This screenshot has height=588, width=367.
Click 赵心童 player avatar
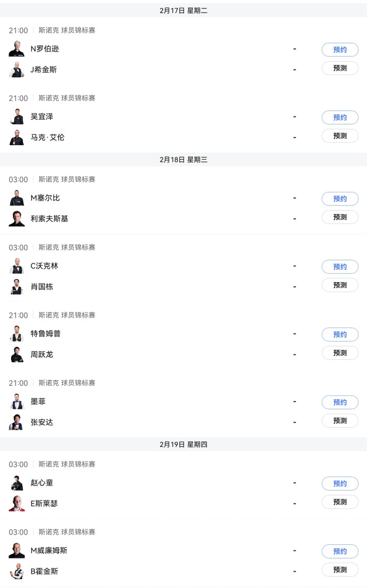click(17, 483)
